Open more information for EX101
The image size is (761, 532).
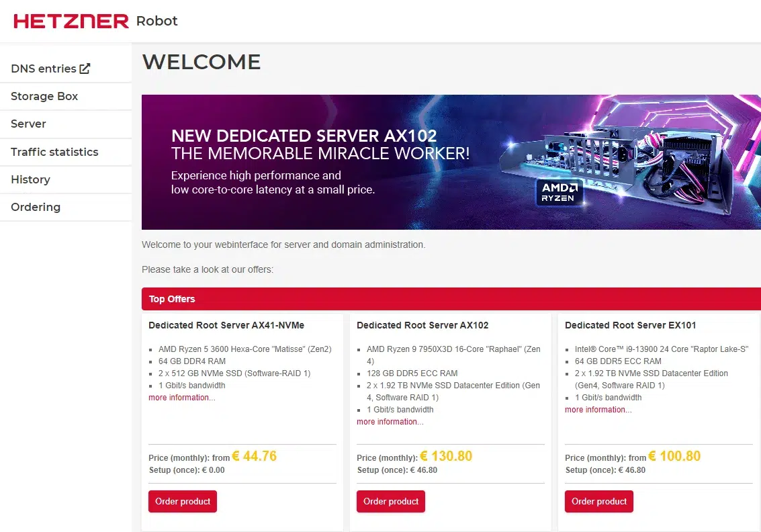coord(598,410)
